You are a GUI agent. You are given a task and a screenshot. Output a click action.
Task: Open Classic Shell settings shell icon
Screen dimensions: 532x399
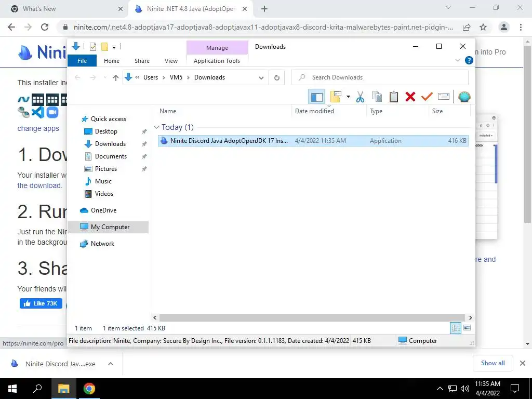pyautogui.click(x=464, y=97)
